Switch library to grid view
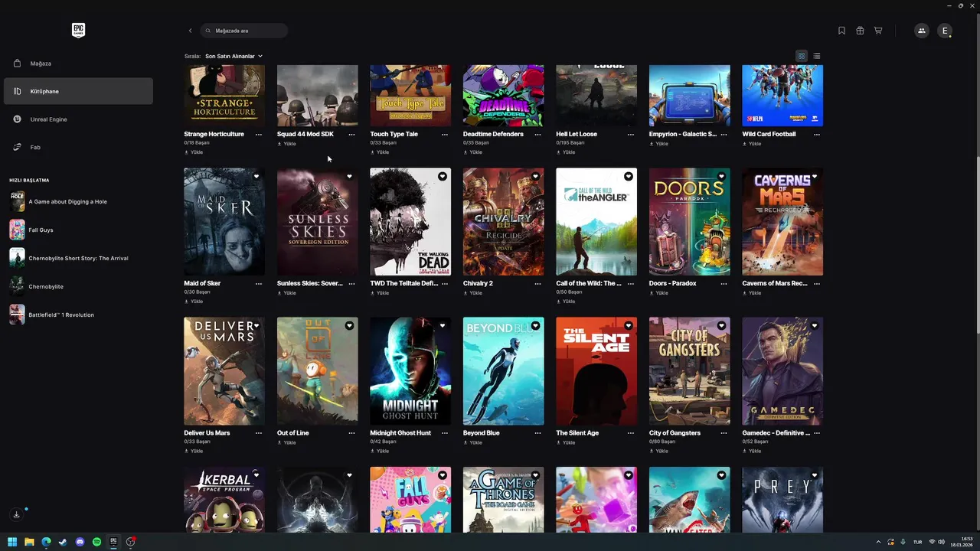The height and width of the screenshot is (551, 980). [x=802, y=56]
